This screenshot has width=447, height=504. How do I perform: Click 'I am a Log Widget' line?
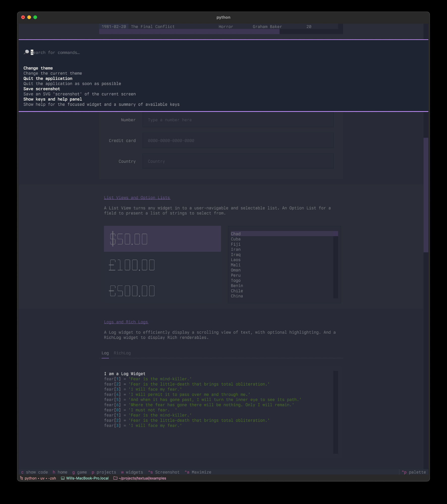point(125,373)
